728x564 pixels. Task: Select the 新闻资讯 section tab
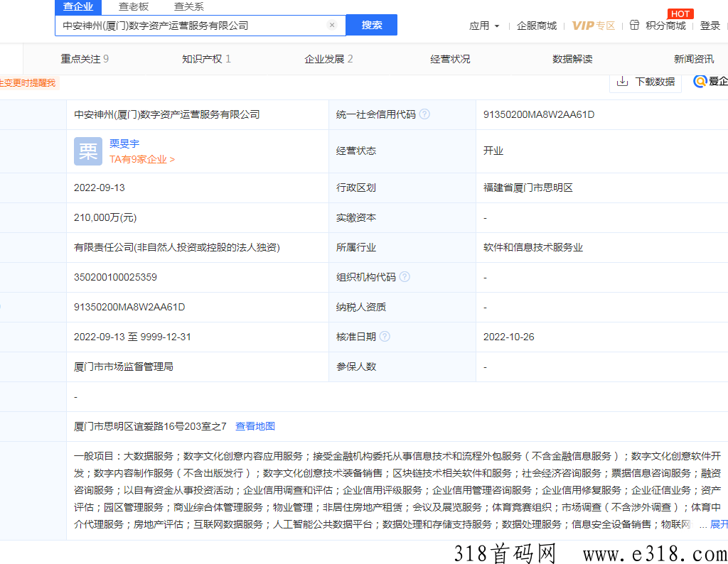click(694, 59)
